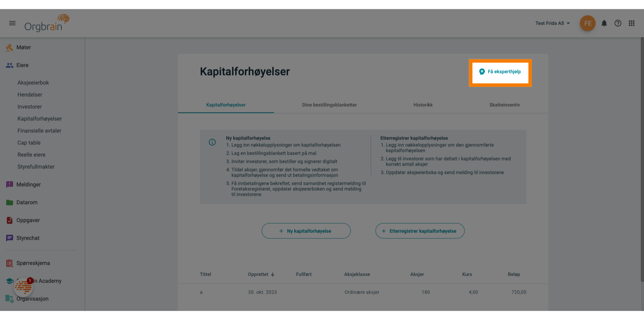
Task: Open the capital increase row titled 'a'
Action: coord(363,292)
